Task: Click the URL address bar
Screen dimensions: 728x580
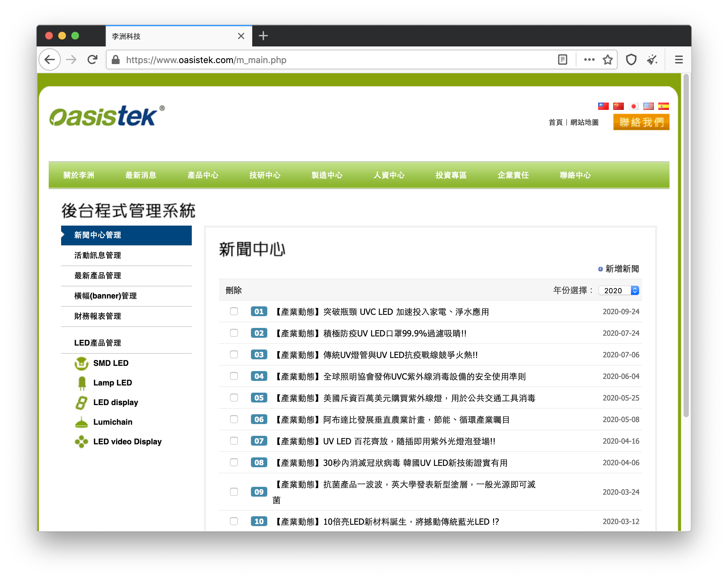Action: click(x=338, y=60)
